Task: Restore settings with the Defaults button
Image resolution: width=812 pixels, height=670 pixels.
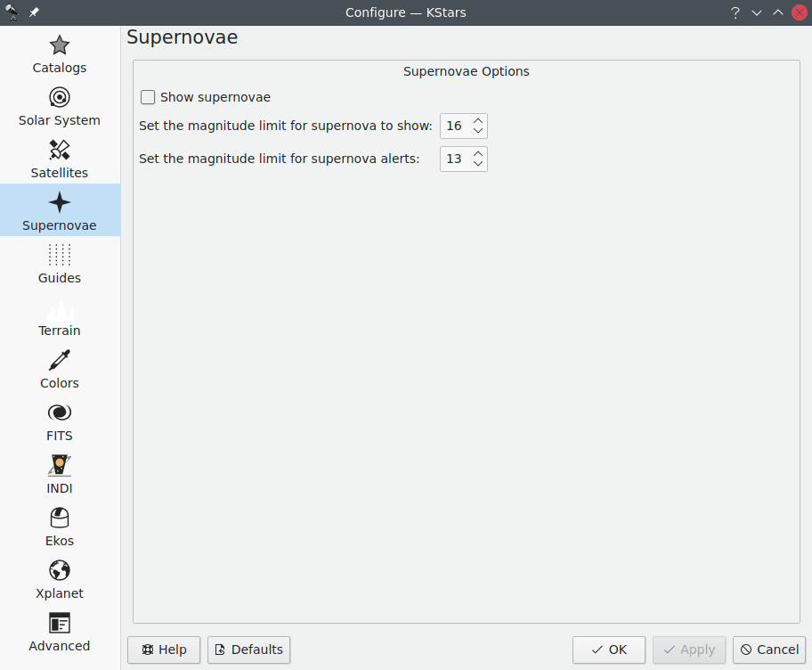Action: pos(248,650)
